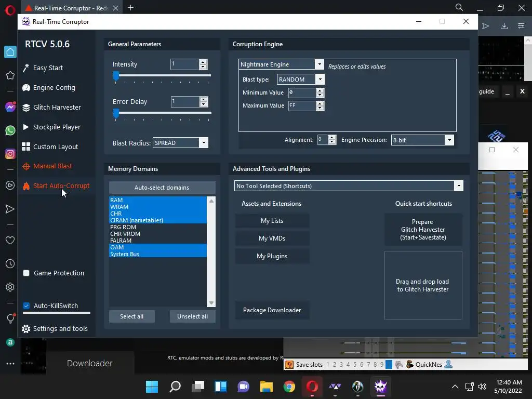
Task: Select CHR VROM memory domain
Action: [x=157, y=234]
